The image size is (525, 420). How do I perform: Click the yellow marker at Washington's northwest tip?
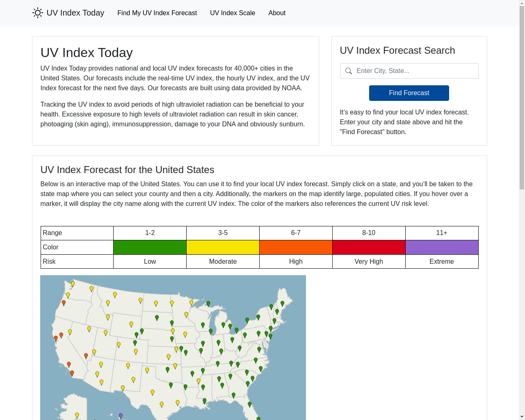pyautogui.click(x=73, y=284)
